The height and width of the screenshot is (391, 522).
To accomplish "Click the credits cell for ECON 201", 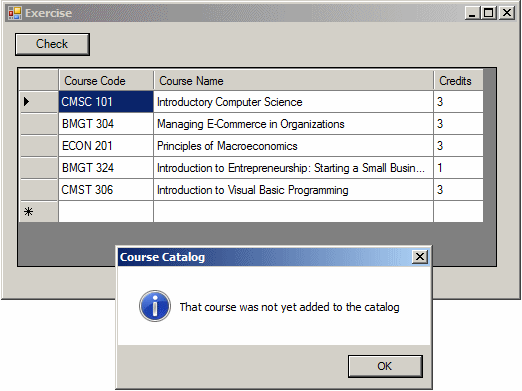I will tap(458, 146).
